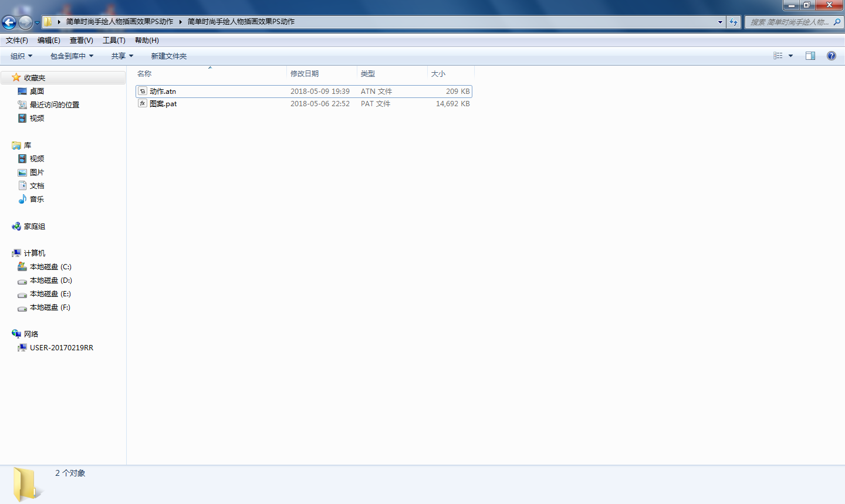Go back with the Back arrow button

coord(9,22)
